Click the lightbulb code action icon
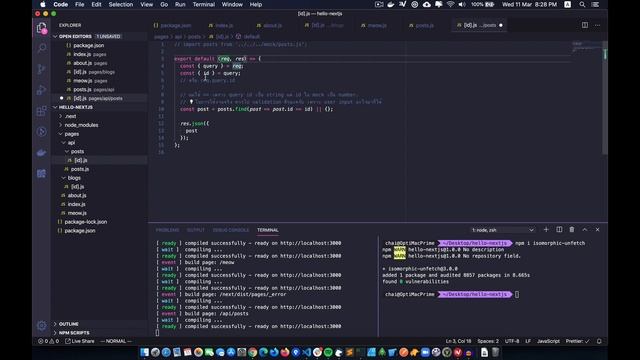The width and height of the screenshot is (640, 360). point(191,102)
